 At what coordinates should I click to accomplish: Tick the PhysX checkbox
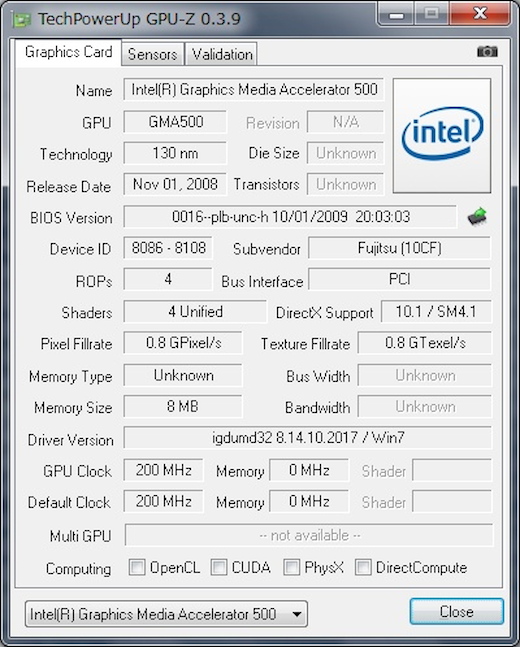click(291, 567)
